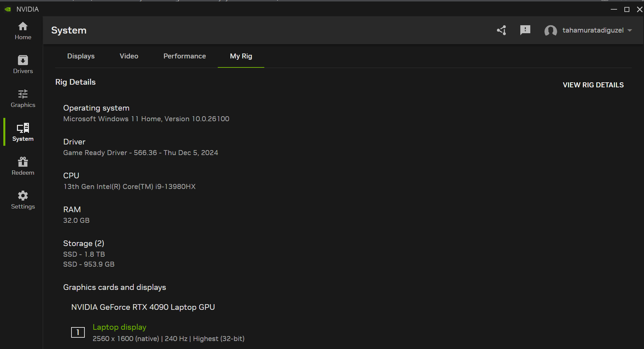The image size is (644, 349).
Task: Click the Windows 11 Home version text
Action: (x=146, y=119)
